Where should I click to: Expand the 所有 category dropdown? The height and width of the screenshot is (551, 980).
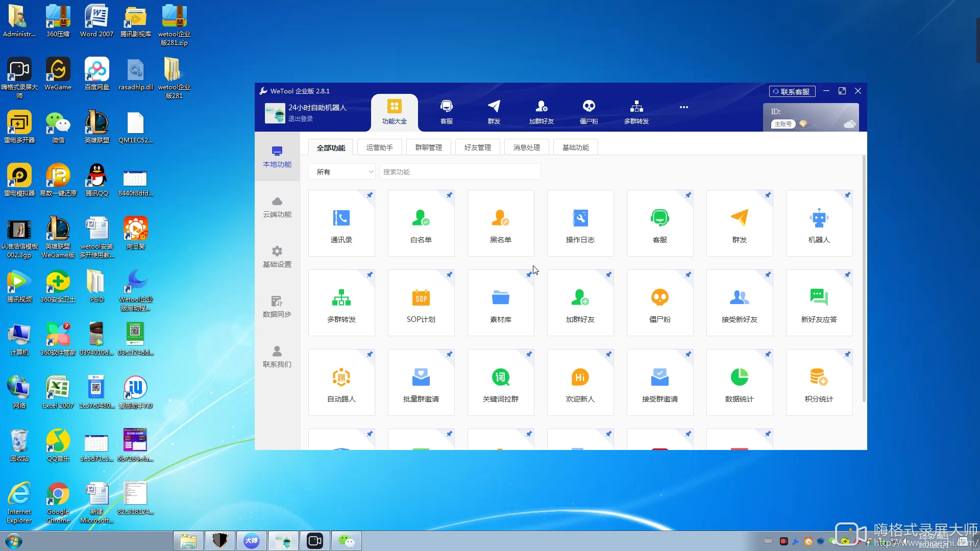click(342, 172)
